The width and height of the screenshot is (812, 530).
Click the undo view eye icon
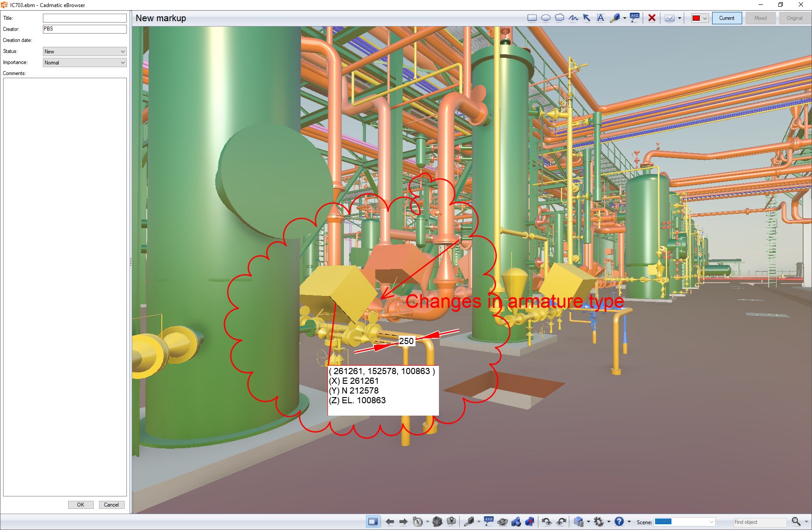(547, 522)
